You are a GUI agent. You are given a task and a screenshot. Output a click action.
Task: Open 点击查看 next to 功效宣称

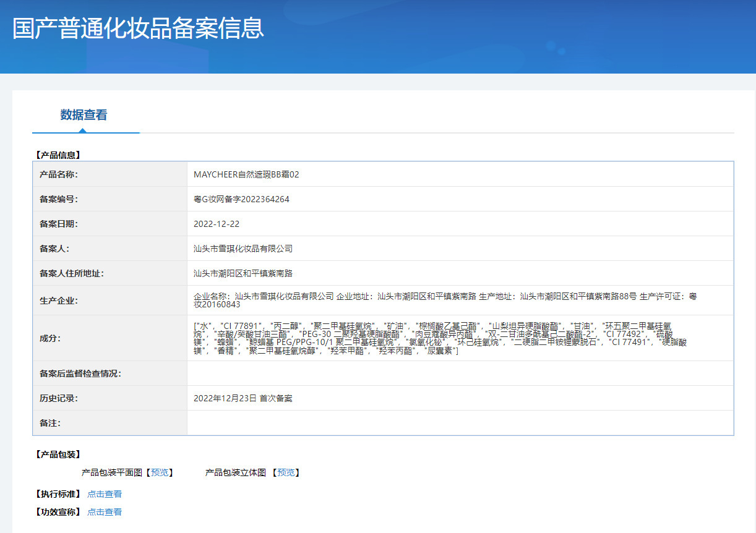105,512
